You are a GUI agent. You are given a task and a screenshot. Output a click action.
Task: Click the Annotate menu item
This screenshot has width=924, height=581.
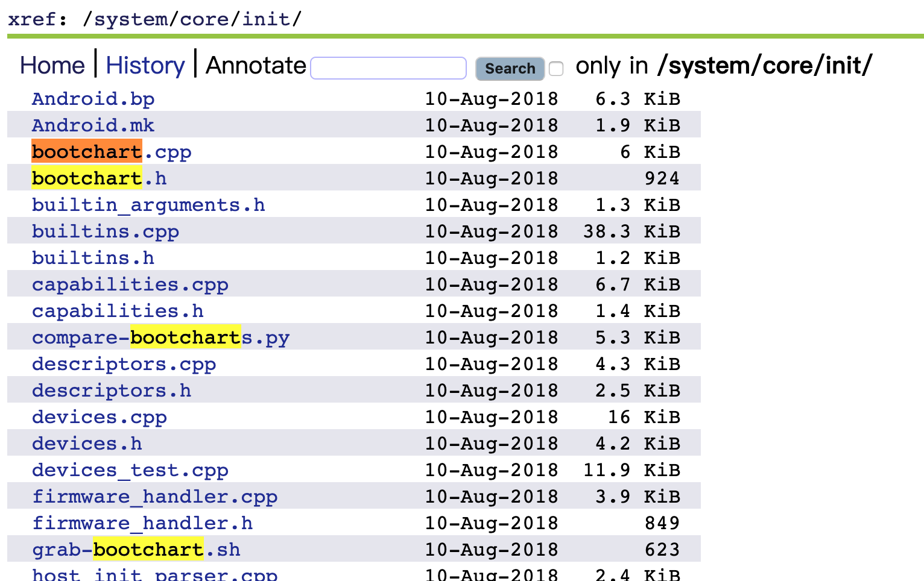point(256,65)
